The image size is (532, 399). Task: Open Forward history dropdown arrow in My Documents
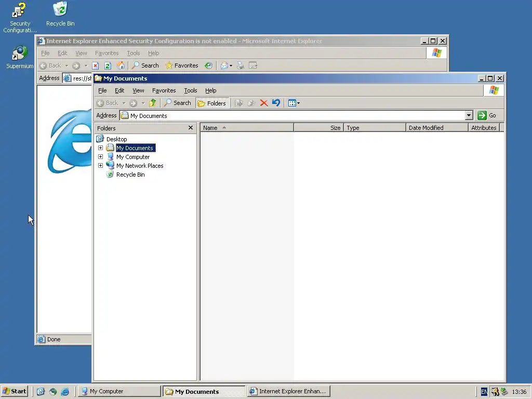pyautogui.click(x=143, y=103)
